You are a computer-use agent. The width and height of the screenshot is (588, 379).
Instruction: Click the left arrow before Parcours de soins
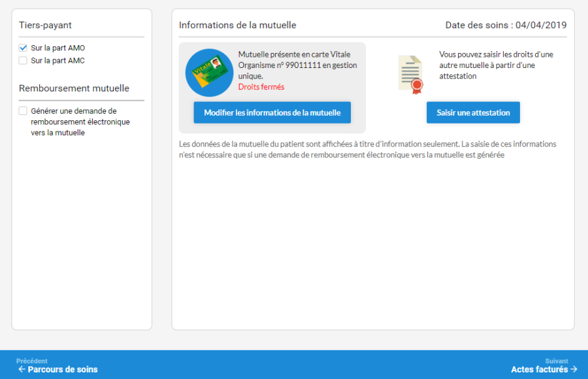[22, 369]
